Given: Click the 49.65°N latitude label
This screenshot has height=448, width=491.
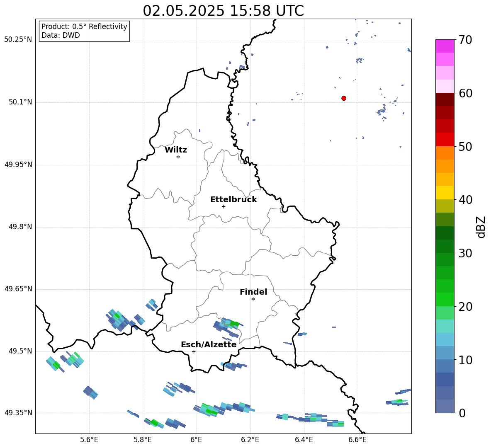Looking at the screenshot, I should 18,289.
